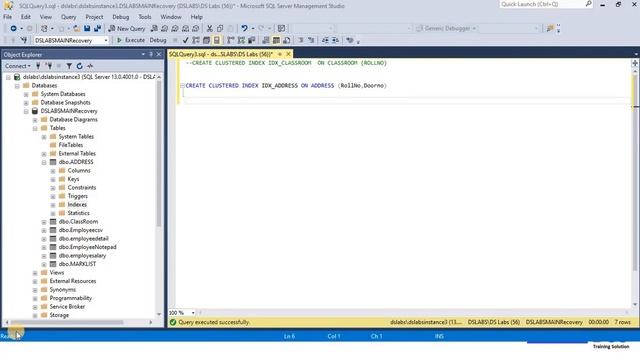Viewport: 640px width, 360px height.
Task: Click Specify Values for Template Parameters icon
Action: 350,40
